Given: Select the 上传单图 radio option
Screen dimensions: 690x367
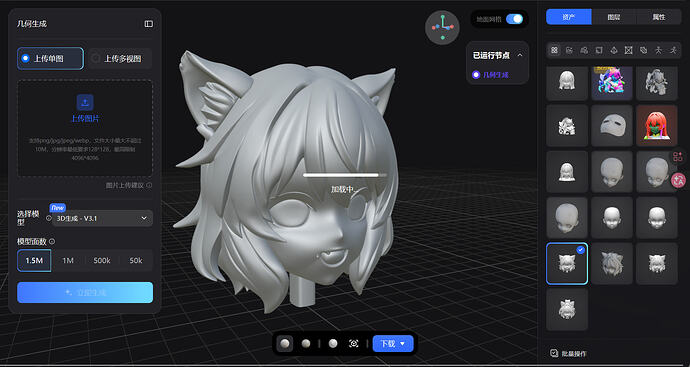Looking at the screenshot, I should tap(50, 59).
